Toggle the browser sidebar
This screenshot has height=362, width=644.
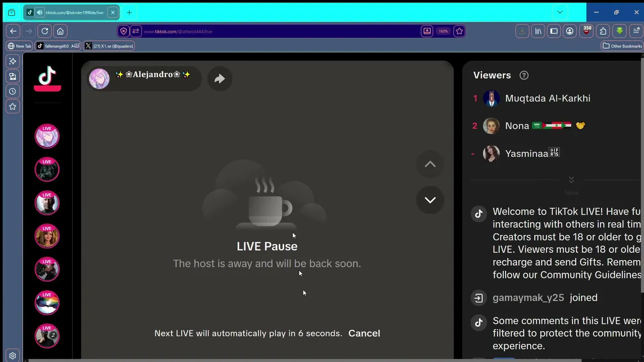(x=554, y=31)
